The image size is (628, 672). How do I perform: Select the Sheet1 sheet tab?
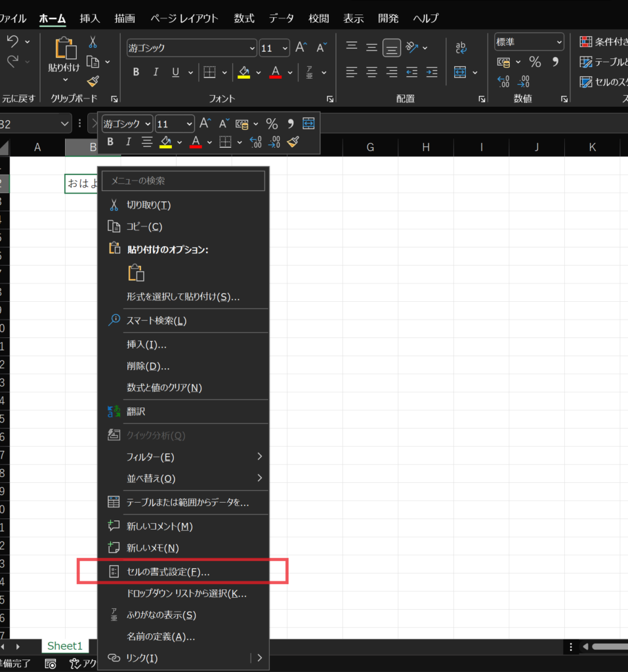pyautogui.click(x=64, y=646)
